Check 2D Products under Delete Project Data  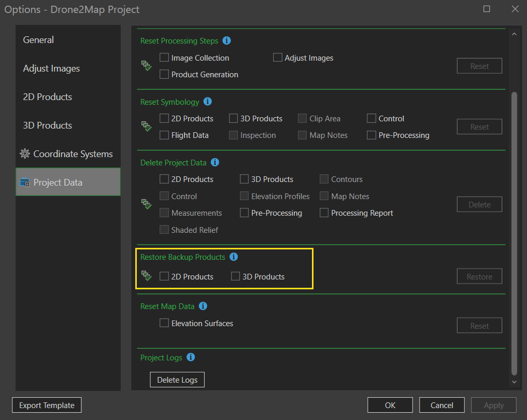[x=164, y=179]
